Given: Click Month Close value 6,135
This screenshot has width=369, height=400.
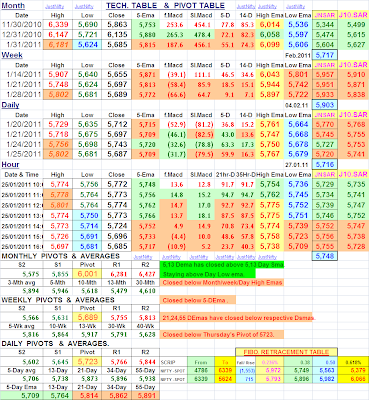Looking at the screenshot, I should [117, 35].
